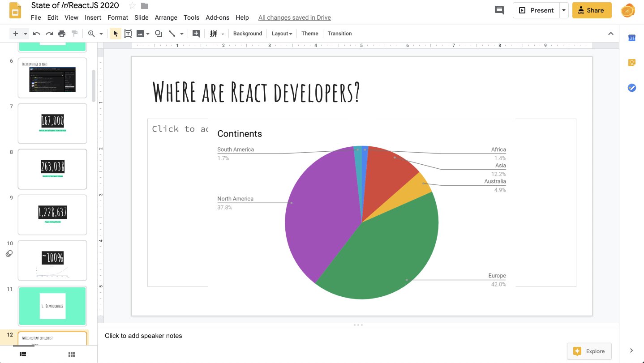Screen dimensions: 644x363
Task: Expand Present options dropdown arrow
Action: (564, 10)
